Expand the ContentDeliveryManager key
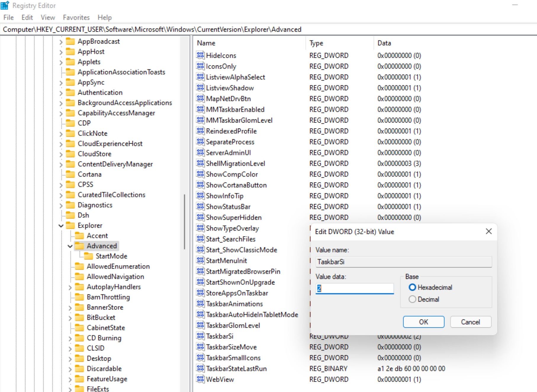 coord(61,165)
